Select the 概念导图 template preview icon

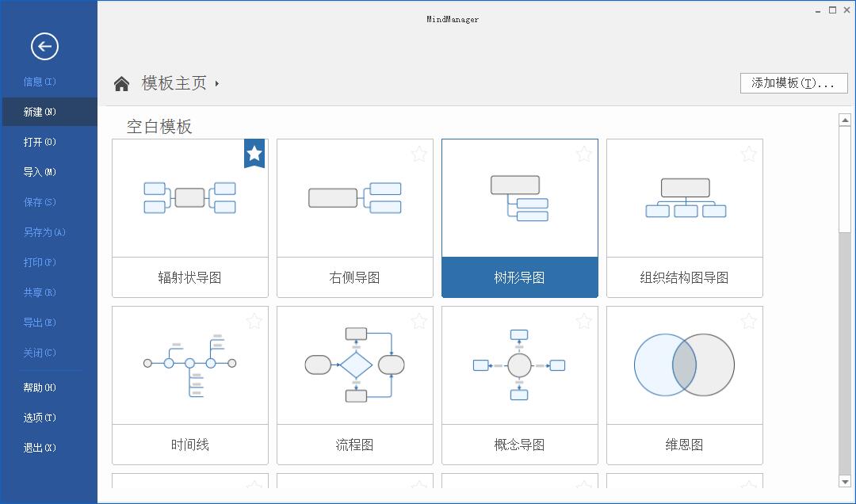tap(519, 365)
